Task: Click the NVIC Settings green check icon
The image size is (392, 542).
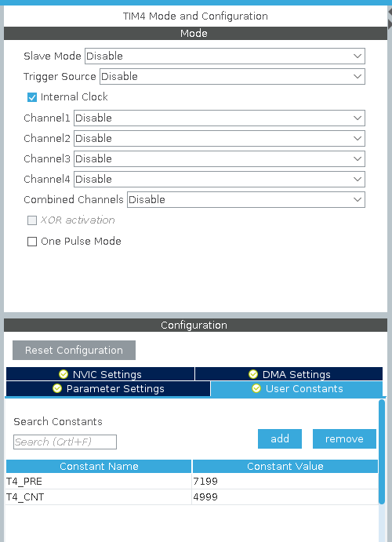Action: tap(64, 374)
